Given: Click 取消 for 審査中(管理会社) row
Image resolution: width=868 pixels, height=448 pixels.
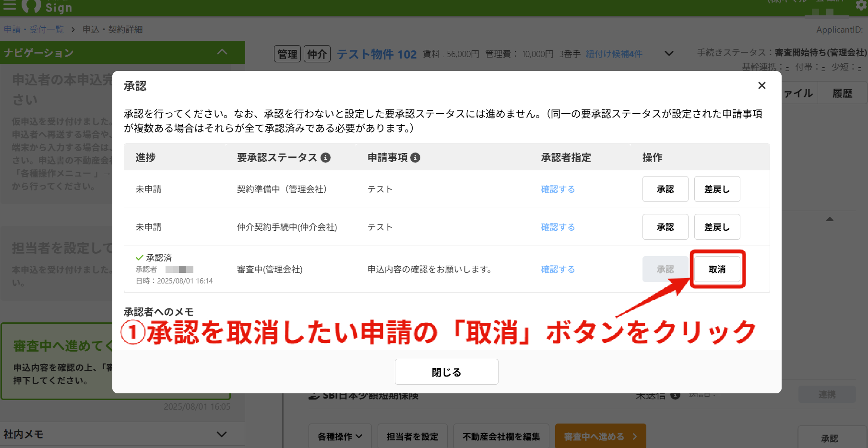Looking at the screenshot, I should click(x=717, y=269).
